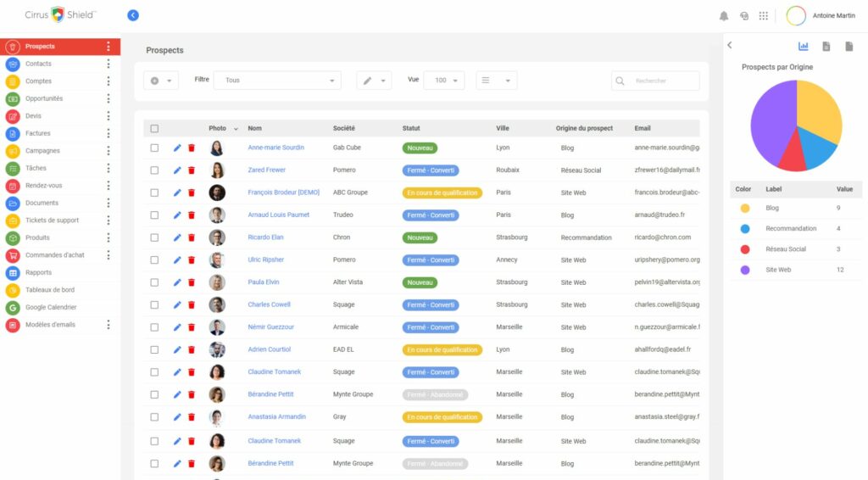Delete the Arnaud Louis Paumet prospect

[192, 215]
